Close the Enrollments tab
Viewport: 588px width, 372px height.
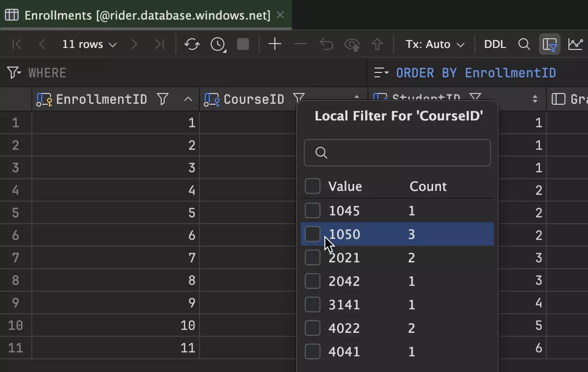(x=280, y=15)
